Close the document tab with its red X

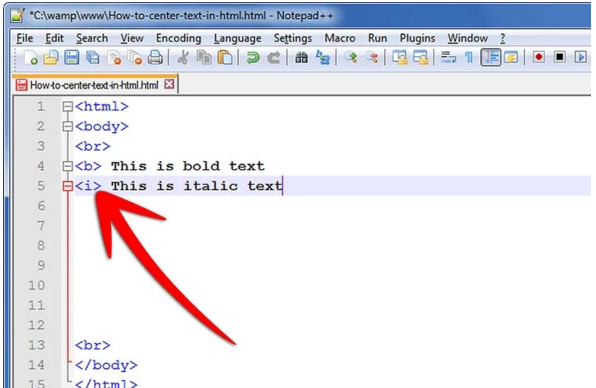point(169,84)
